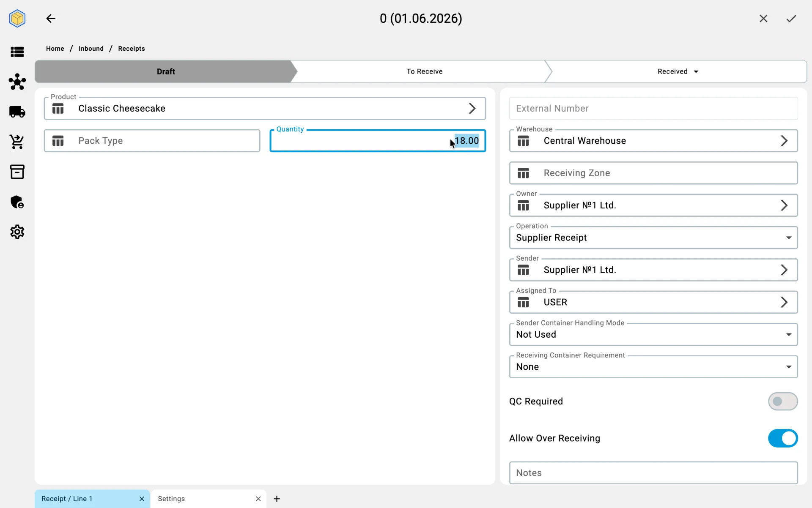Open Product Classic Cheesecake chevron
The image size is (812, 508).
tap(472, 109)
